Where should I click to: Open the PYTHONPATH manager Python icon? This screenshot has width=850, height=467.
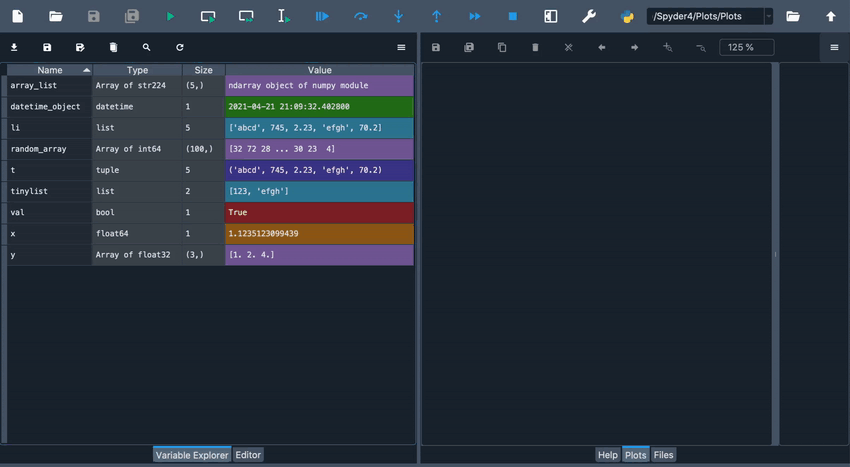627,16
